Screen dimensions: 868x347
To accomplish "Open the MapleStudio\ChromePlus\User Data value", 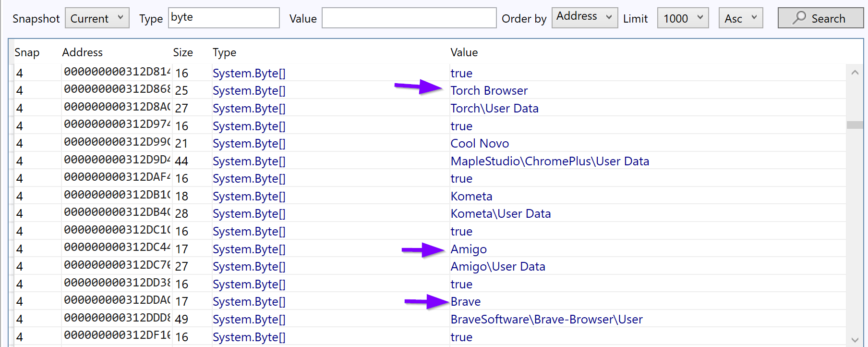I will (x=550, y=161).
